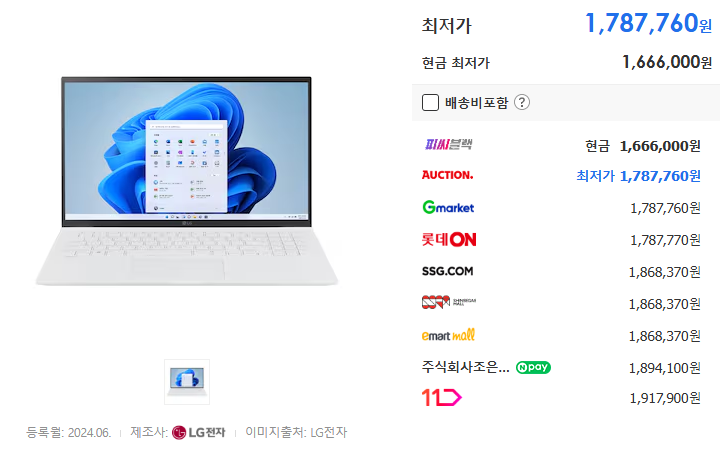This screenshot has width=720, height=453.
Task: Open the Auction 최저가 1,787,760원 price
Action: pos(638,176)
